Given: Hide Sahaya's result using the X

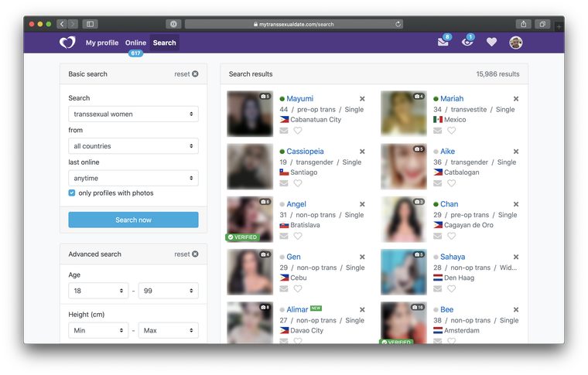Looking at the screenshot, I should (516, 257).
